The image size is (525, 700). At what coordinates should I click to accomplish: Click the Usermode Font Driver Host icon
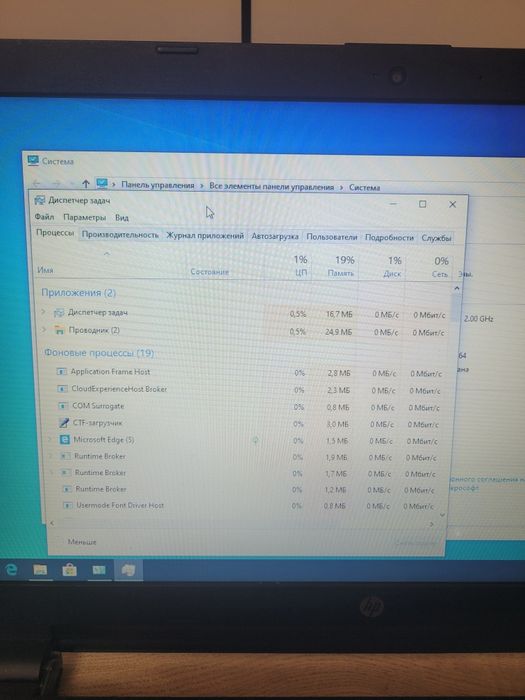67,505
